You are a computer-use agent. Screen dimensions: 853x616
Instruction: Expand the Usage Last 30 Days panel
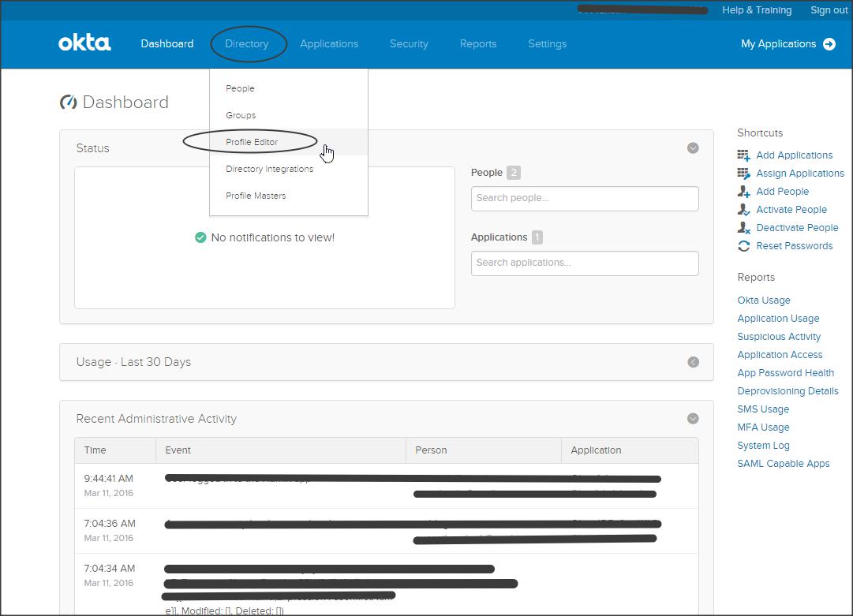coord(693,362)
